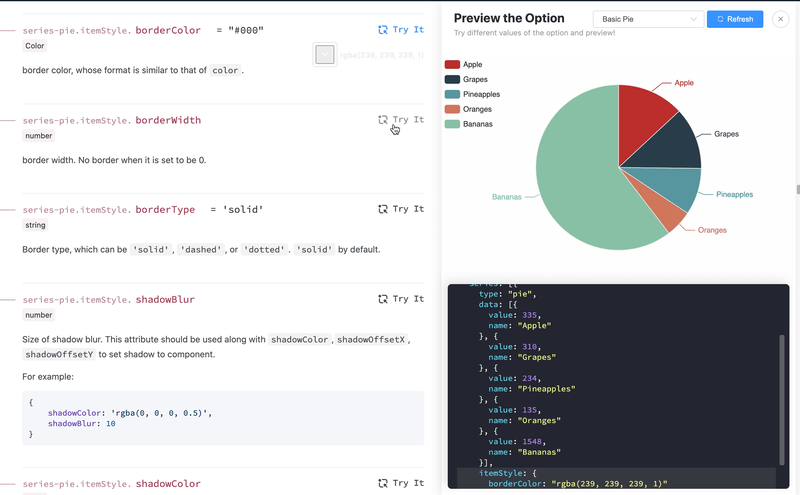Click the itemStyle line in code editor
This screenshot has width=800, height=495.
coord(508,473)
